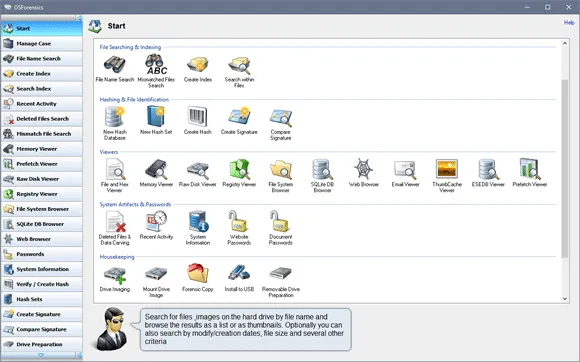Select Start in the sidebar
Screen dimensions: 580x362
tap(41, 28)
